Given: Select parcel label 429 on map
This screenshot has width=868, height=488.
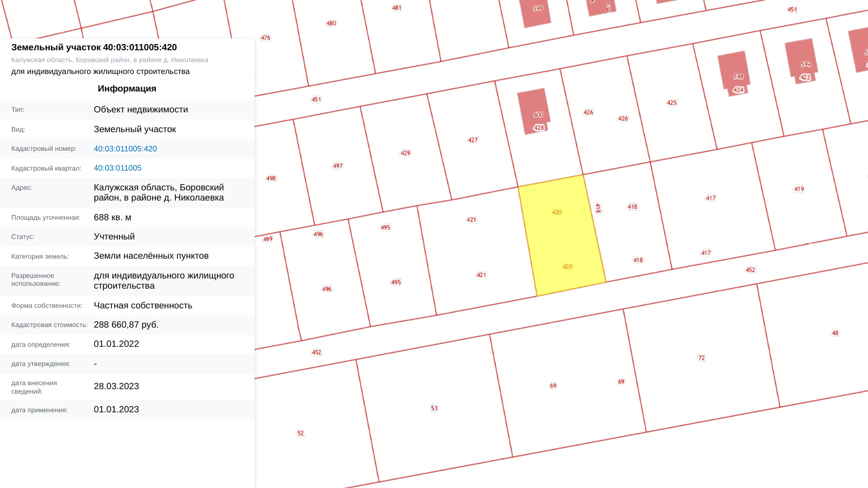Looking at the screenshot, I should pyautogui.click(x=405, y=153).
